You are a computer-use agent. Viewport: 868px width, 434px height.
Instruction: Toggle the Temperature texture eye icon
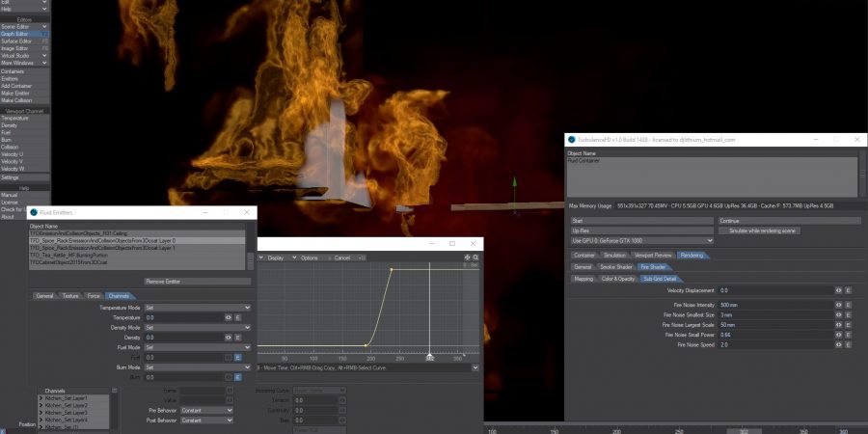pyautogui.click(x=229, y=316)
